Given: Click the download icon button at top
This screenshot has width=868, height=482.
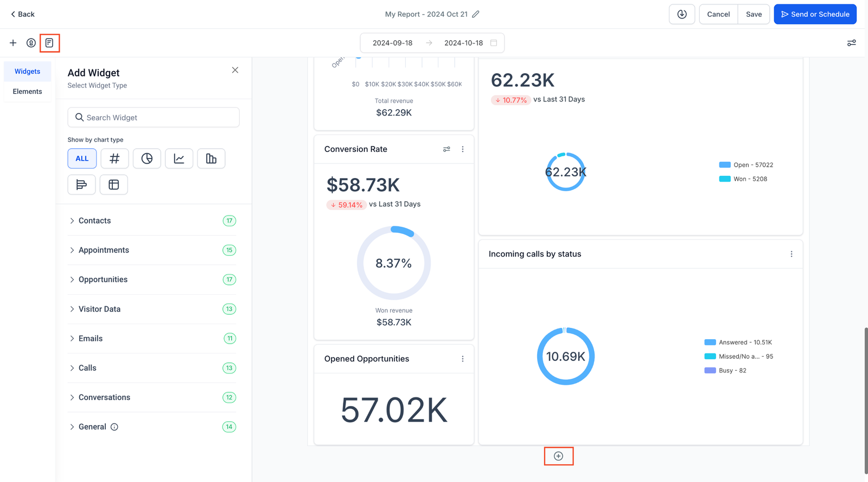Looking at the screenshot, I should click(x=682, y=14).
